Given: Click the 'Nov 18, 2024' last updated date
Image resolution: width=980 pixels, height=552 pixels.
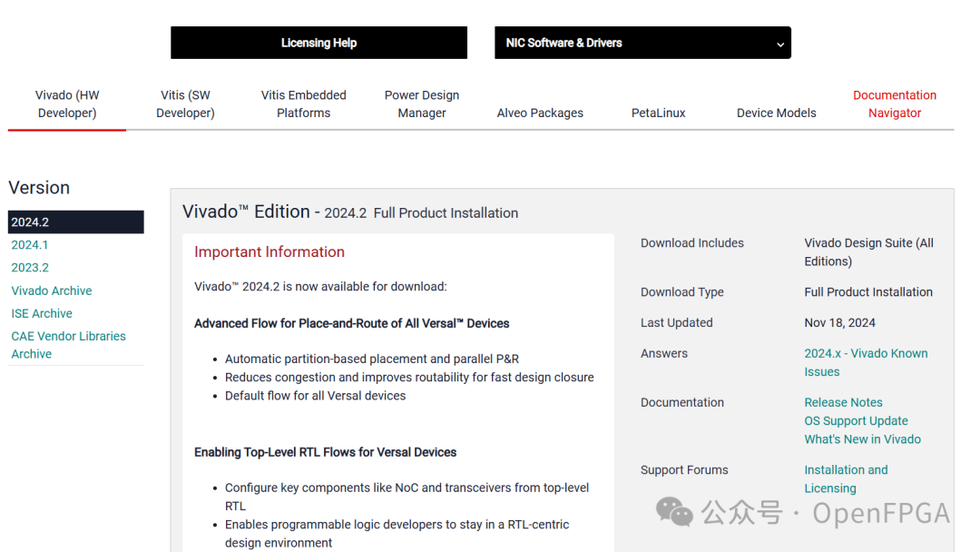Looking at the screenshot, I should [x=839, y=322].
